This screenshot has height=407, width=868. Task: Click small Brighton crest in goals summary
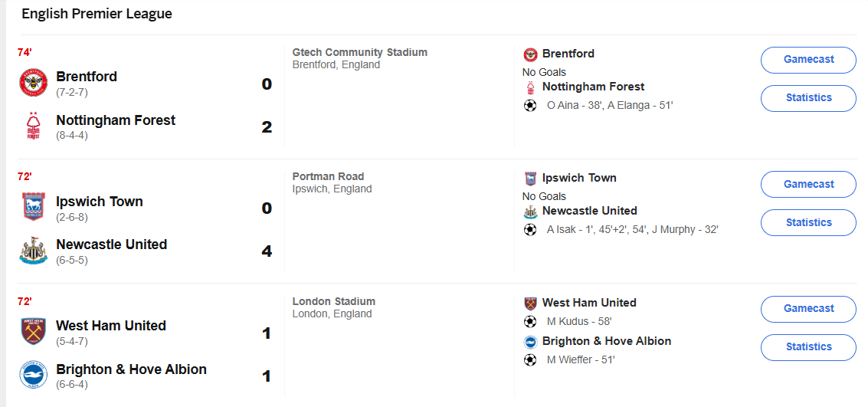(x=530, y=342)
